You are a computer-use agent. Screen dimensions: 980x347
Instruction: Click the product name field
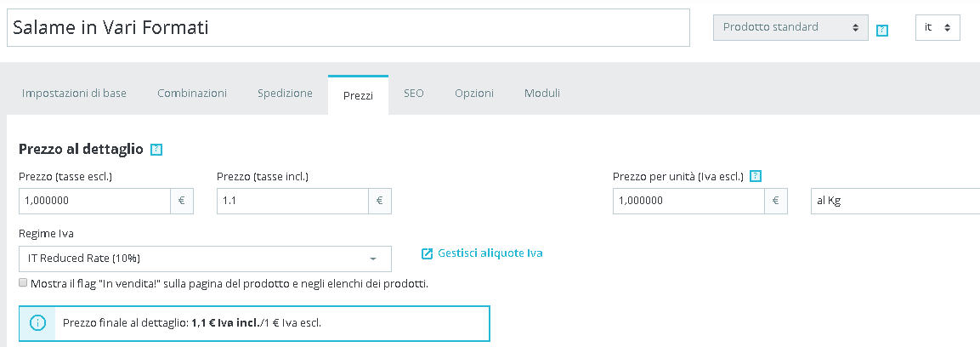point(348,28)
